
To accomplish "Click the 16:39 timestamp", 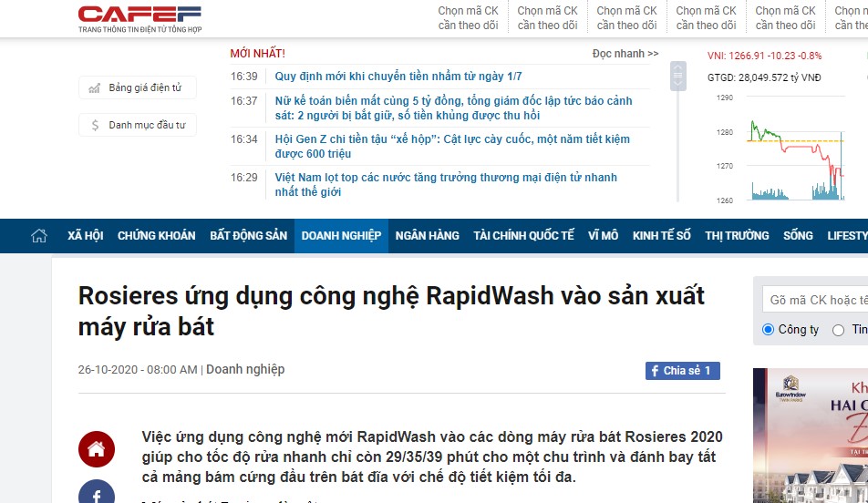I will tap(244, 77).
